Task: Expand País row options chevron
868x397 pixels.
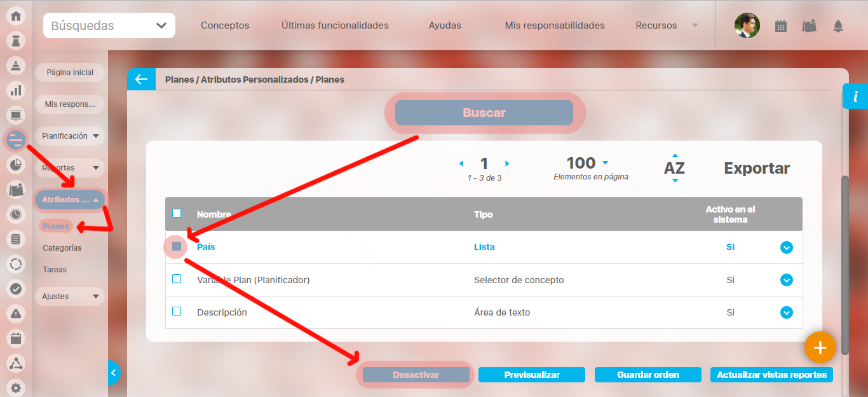Action: [787, 247]
